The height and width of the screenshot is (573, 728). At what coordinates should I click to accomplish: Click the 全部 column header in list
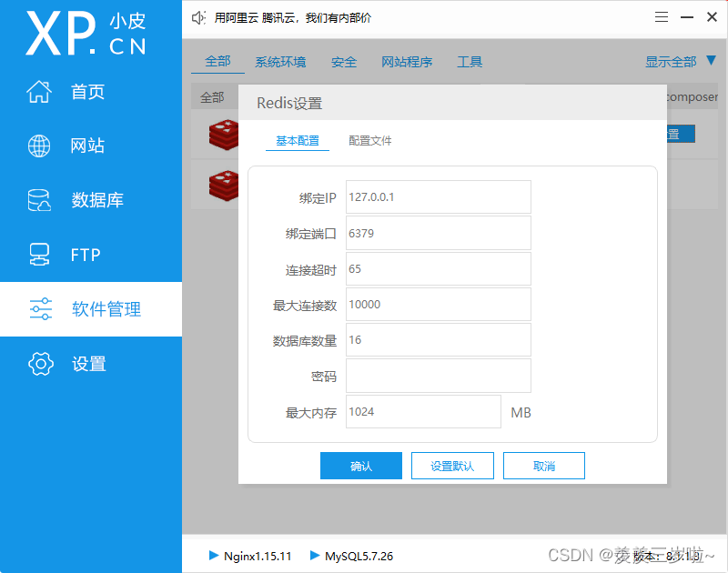pyautogui.click(x=212, y=97)
